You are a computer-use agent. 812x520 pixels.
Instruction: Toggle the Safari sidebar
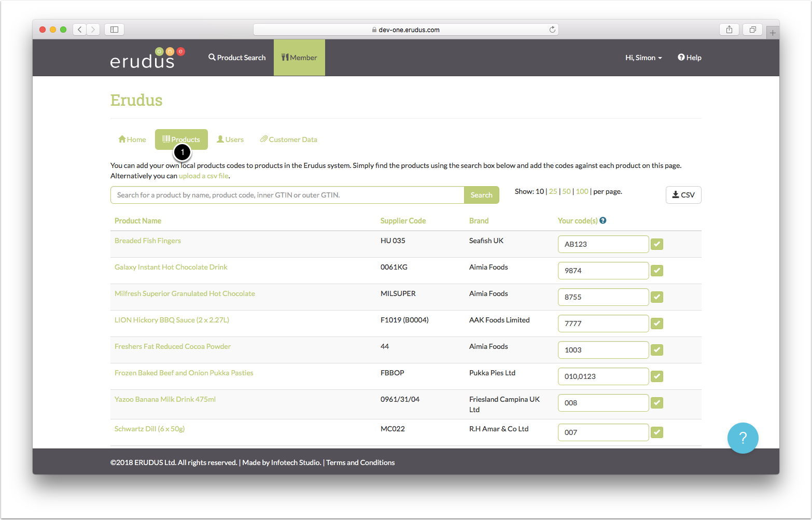point(114,30)
